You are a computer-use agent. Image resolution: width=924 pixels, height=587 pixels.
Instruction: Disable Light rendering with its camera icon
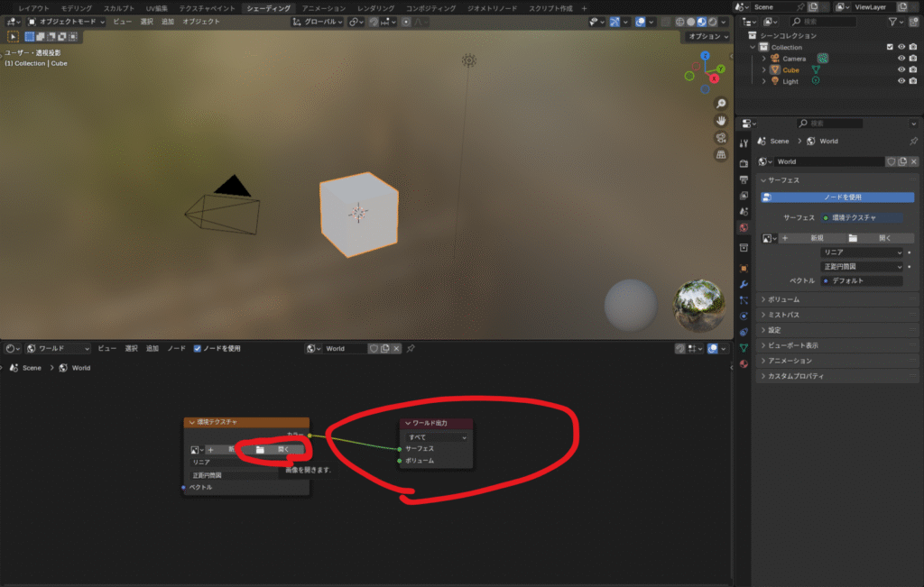coord(913,81)
